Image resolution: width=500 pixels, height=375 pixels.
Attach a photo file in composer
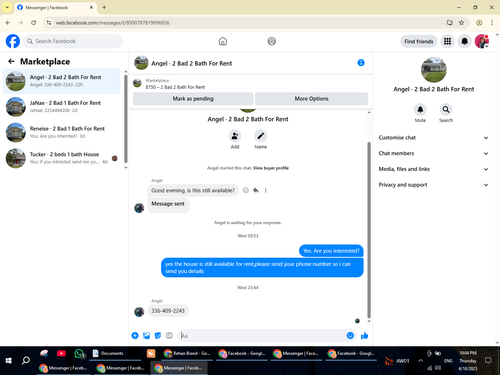[146, 335]
